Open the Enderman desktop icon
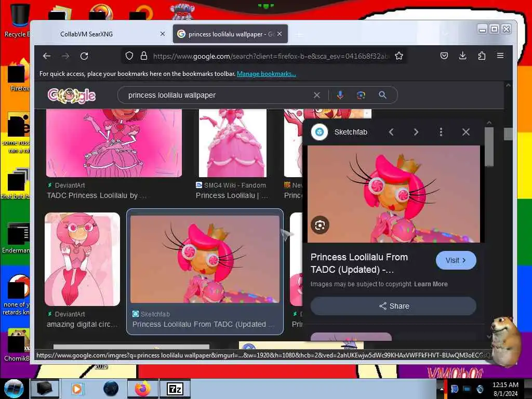532x399 pixels. [17, 237]
